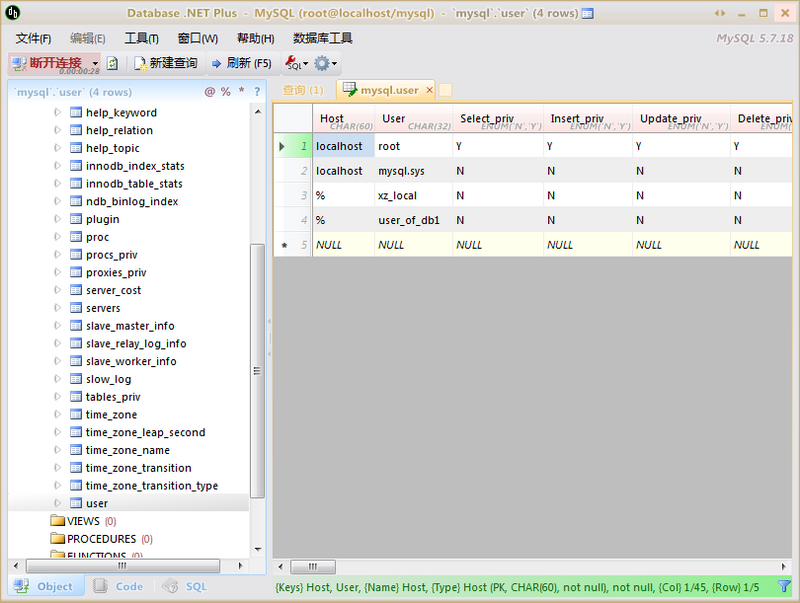
Task: Select the user_of_db1 user cell
Action: pyautogui.click(x=413, y=220)
